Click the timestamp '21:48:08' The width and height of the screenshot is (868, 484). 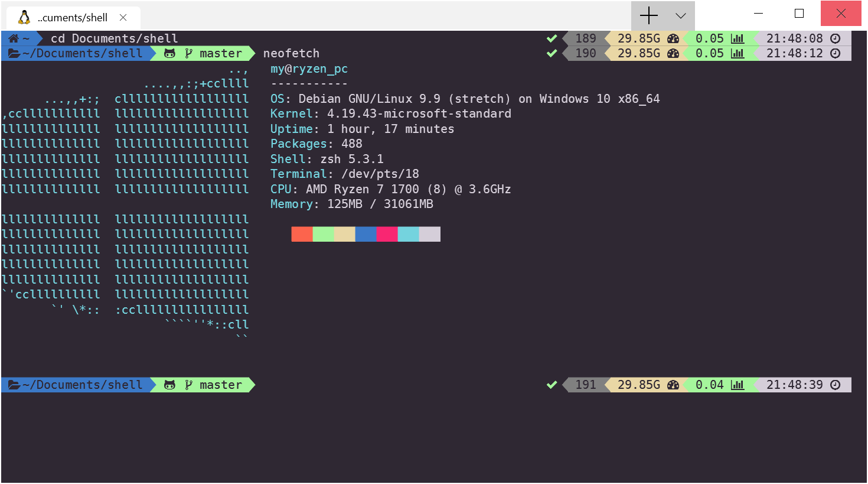click(x=794, y=38)
